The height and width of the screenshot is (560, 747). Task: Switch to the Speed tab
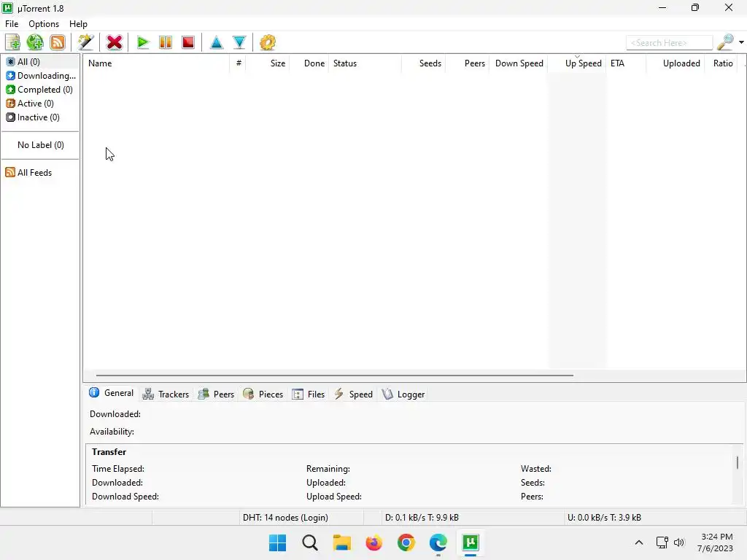(353, 394)
